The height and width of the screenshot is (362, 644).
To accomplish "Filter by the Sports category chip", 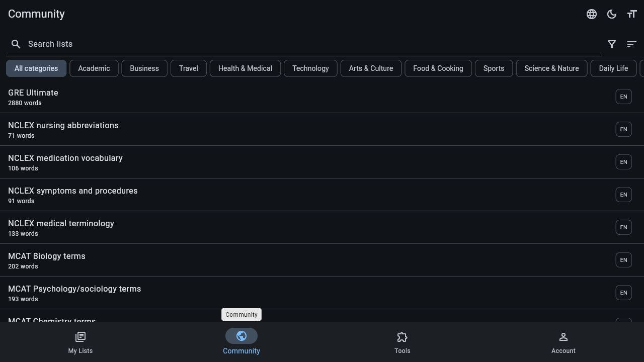I will [494, 68].
